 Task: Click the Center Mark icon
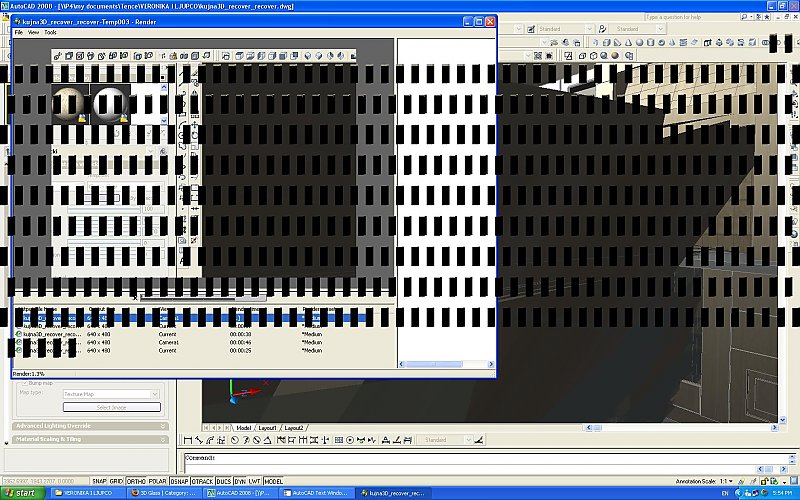(x=349, y=440)
